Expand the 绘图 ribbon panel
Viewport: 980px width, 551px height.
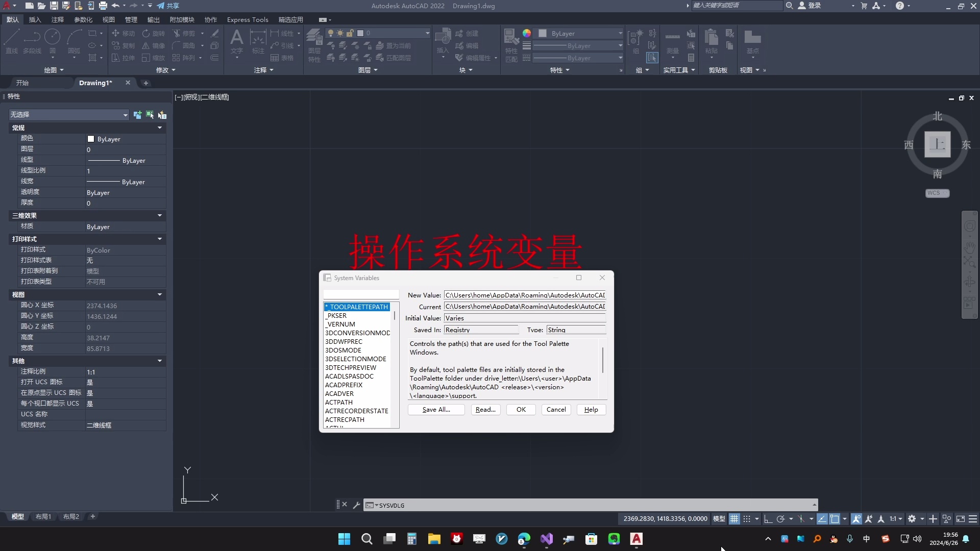click(54, 70)
